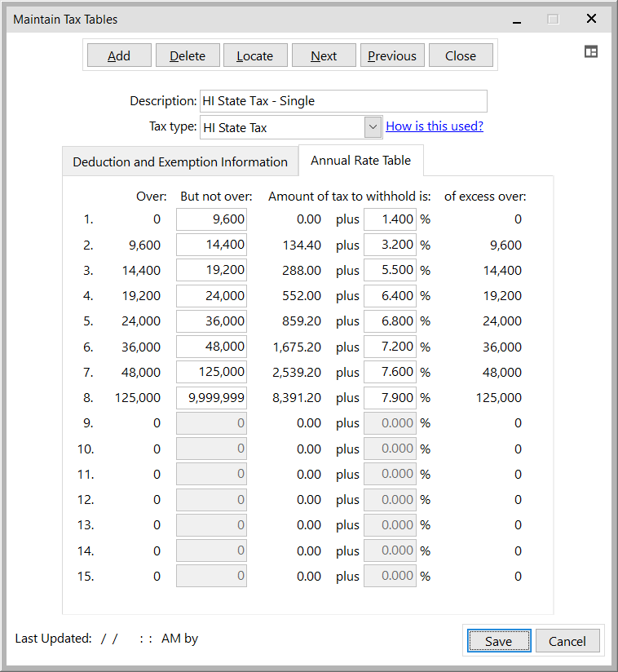Image resolution: width=618 pixels, height=672 pixels.
Task: Click row 1 'But not over' field 9,600
Action: (x=212, y=219)
